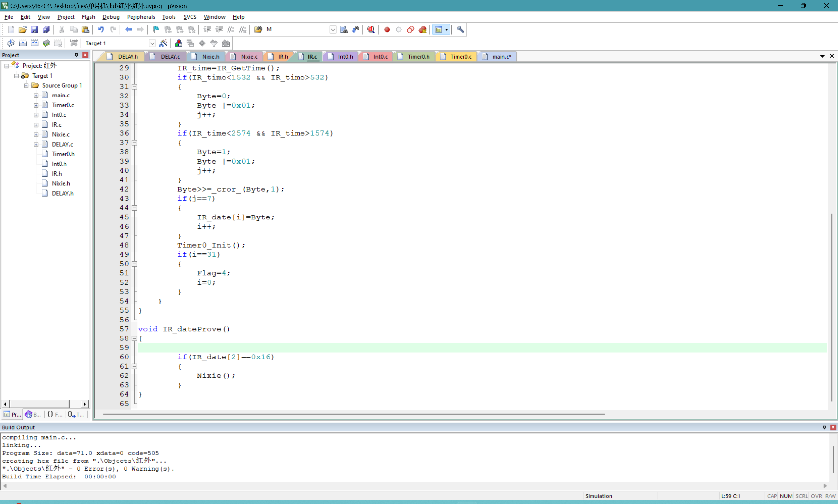
Task: Start debug session magnifier icon
Action: 371,29
